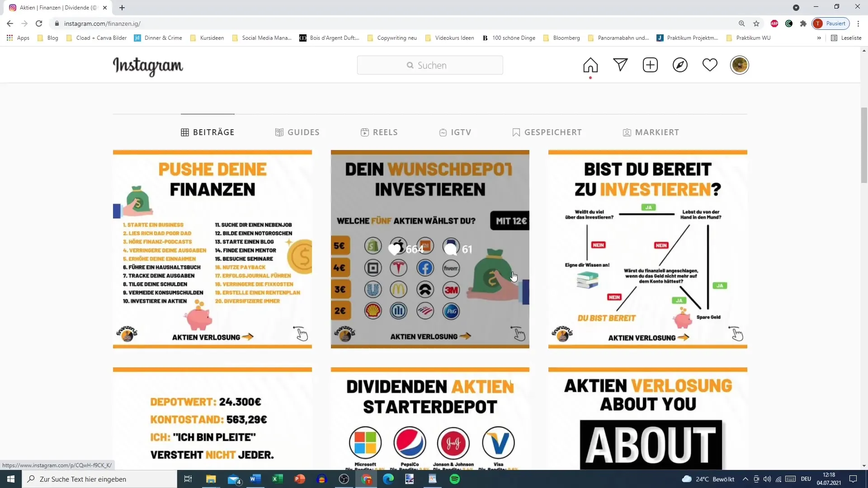
Task: Open the Social Media Mana... bookmark
Action: pyautogui.click(x=262, y=38)
